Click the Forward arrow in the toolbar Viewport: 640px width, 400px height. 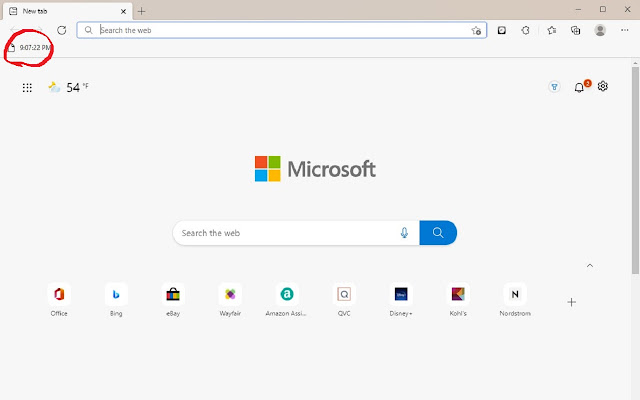[x=39, y=30]
